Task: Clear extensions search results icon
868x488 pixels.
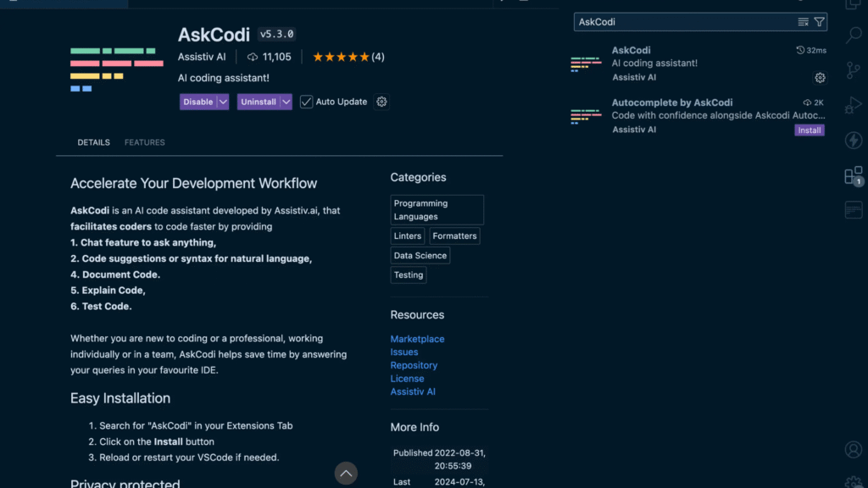Action: [x=803, y=22]
